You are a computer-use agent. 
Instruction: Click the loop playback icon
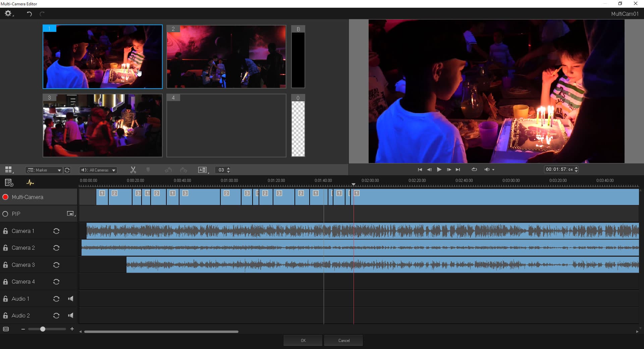[474, 169]
